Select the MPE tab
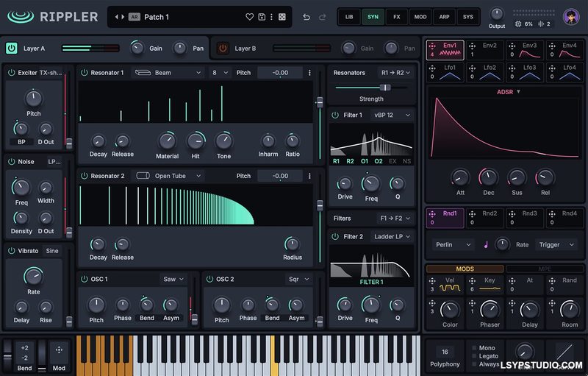 [545, 269]
